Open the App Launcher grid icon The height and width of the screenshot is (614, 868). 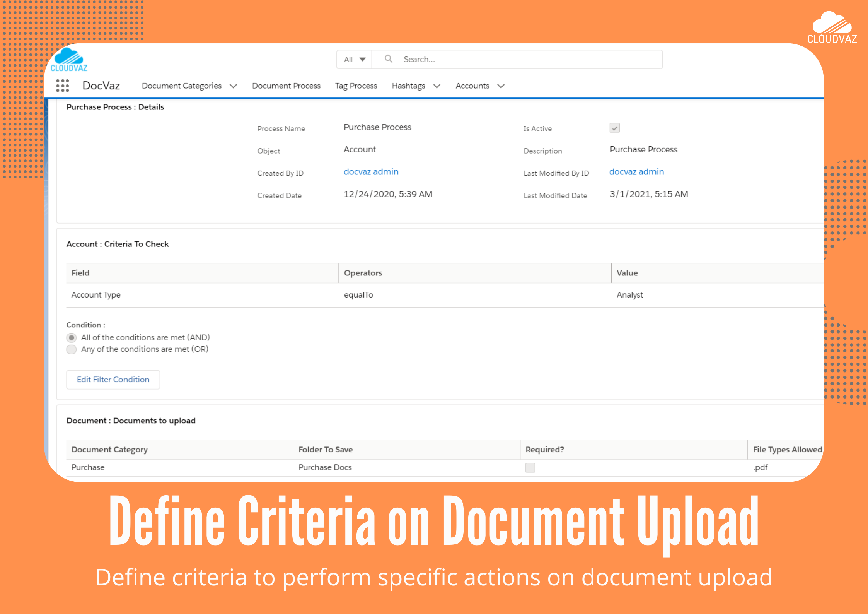pos(63,86)
